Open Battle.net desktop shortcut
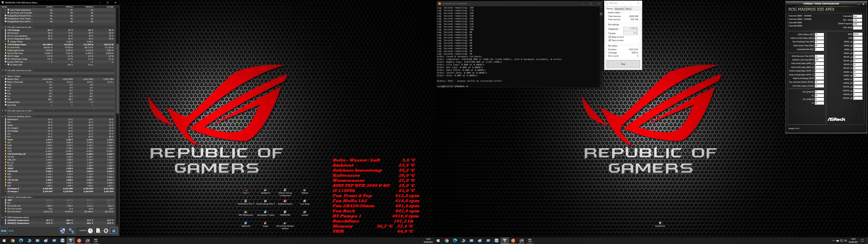 tap(246, 225)
